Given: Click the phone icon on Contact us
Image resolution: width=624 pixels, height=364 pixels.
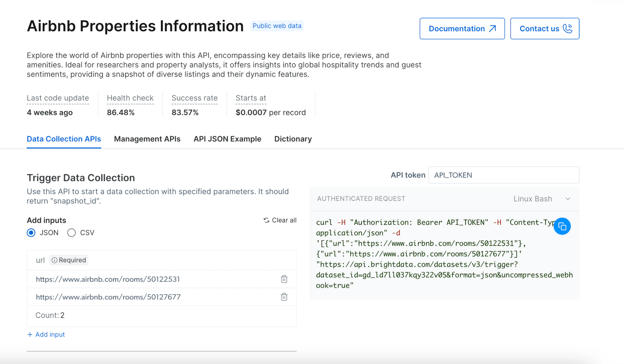Looking at the screenshot, I should pos(567,29).
